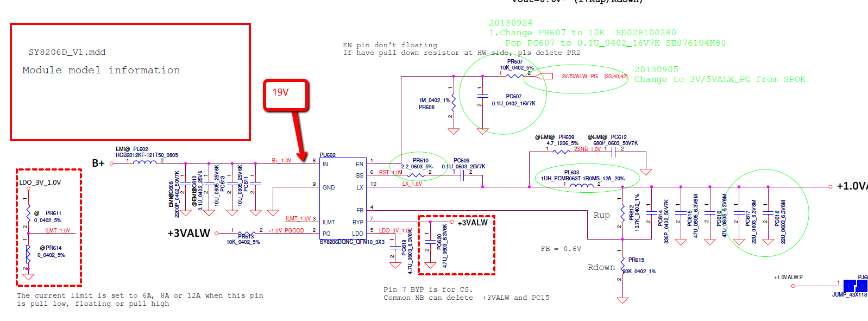Click the 20130905 revision date

[x=656, y=70]
